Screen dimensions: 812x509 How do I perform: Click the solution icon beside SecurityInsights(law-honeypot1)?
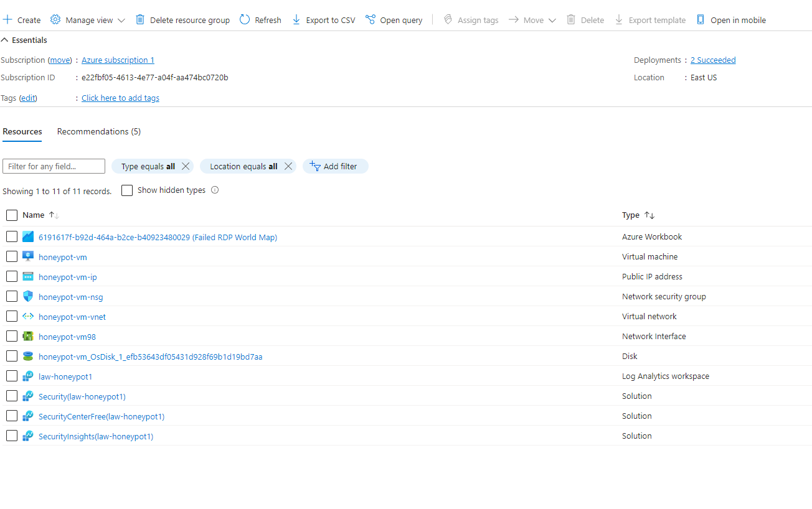tap(27, 436)
